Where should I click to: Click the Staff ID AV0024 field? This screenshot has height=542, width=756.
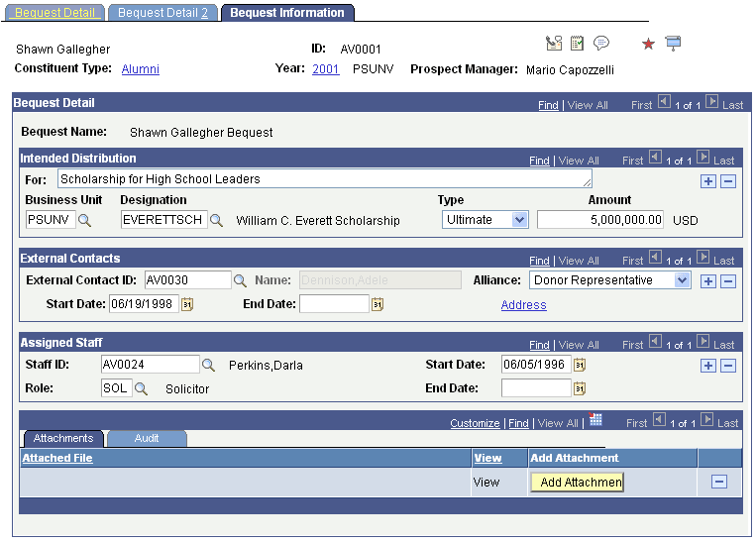[x=151, y=364]
